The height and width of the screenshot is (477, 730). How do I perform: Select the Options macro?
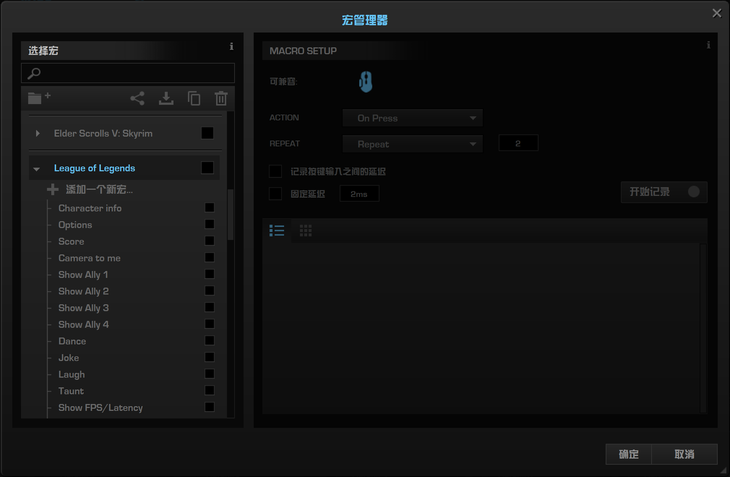tap(75, 225)
